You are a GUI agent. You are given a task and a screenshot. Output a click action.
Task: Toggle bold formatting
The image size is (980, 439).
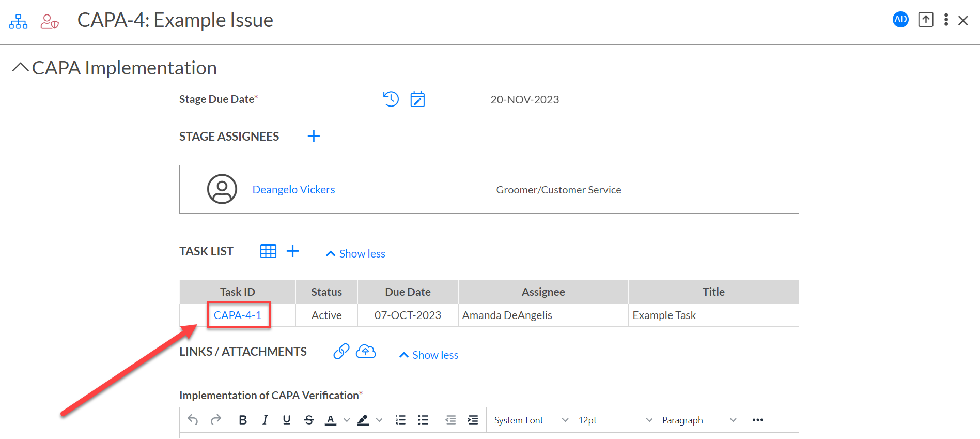pos(243,420)
